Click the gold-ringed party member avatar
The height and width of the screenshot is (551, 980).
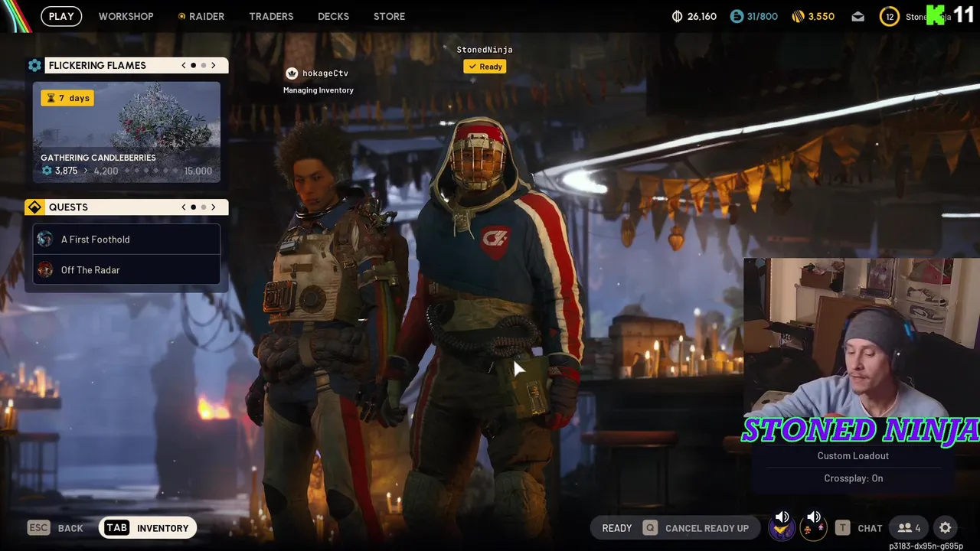813,528
